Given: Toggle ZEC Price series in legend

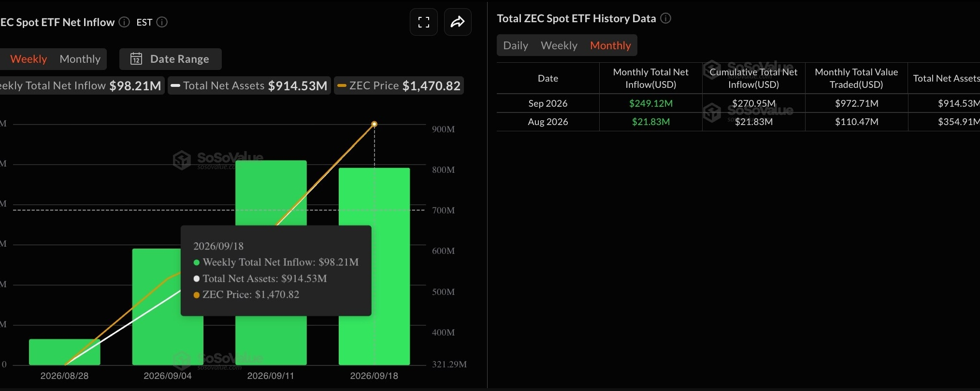Looking at the screenshot, I should 399,85.
